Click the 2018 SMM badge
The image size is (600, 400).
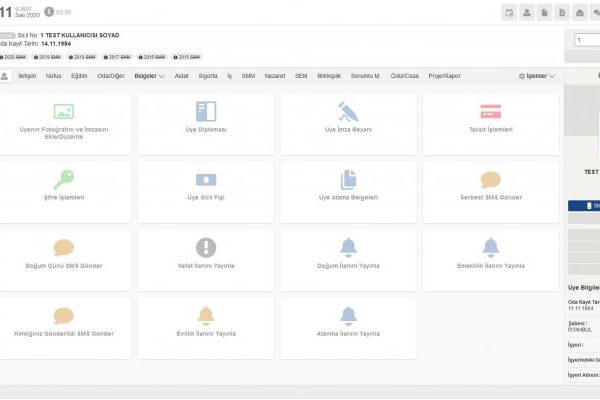click(x=82, y=57)
